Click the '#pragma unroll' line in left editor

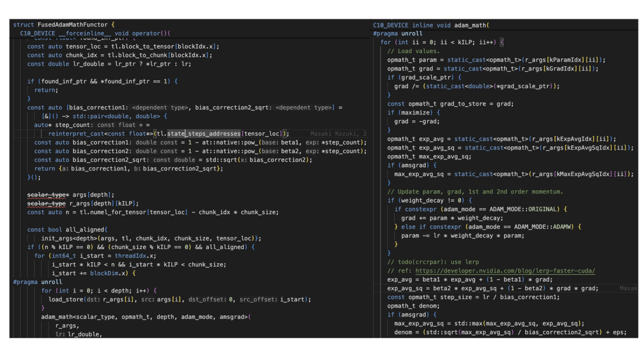[x=38, y=282]
